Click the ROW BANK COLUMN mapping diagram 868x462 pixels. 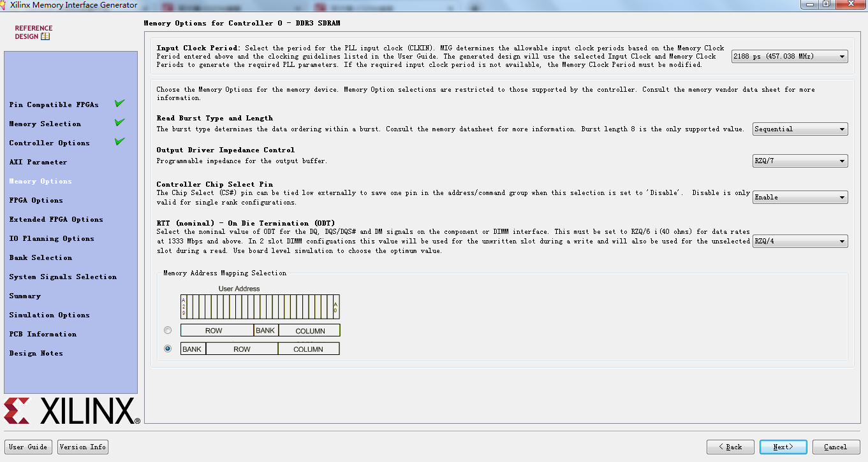pos(260,330)
